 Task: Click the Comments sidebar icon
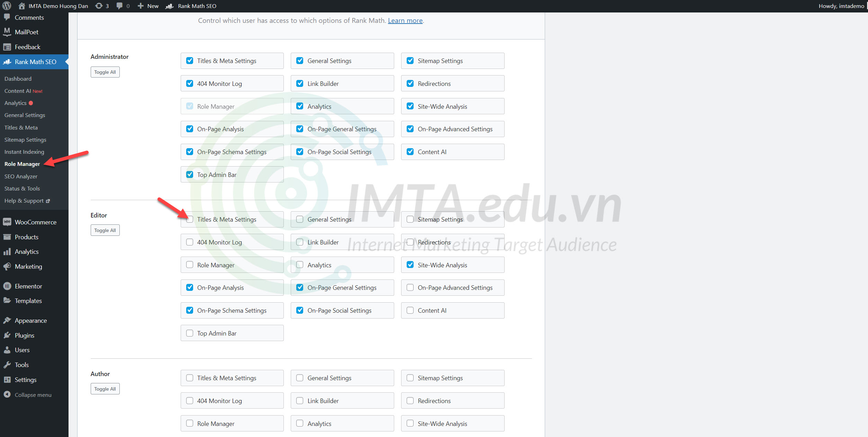pos(7,17)
